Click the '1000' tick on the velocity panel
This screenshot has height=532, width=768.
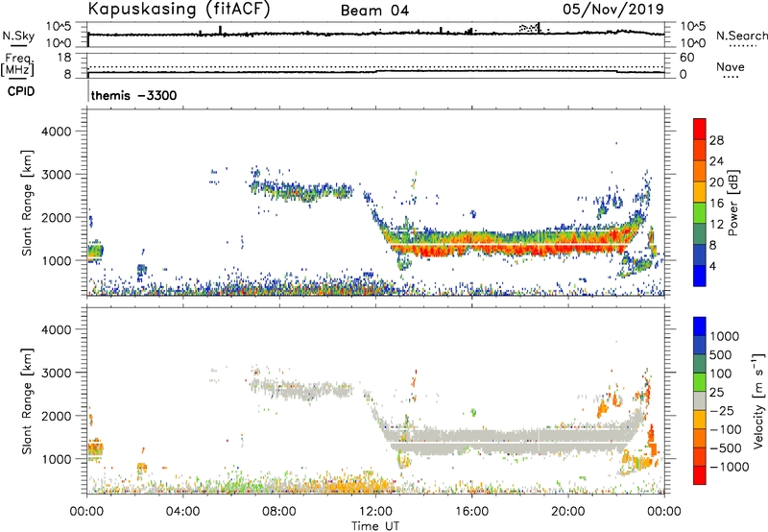pos(56,459)
